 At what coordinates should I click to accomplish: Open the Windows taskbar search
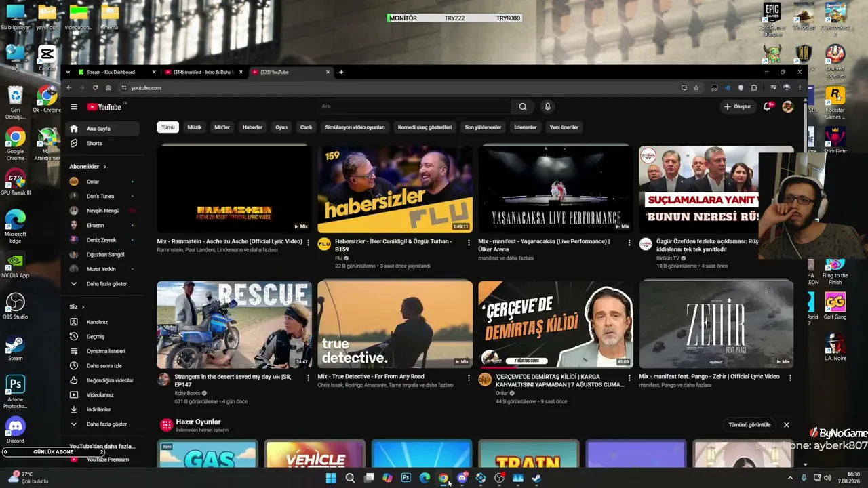coord(350,478)
